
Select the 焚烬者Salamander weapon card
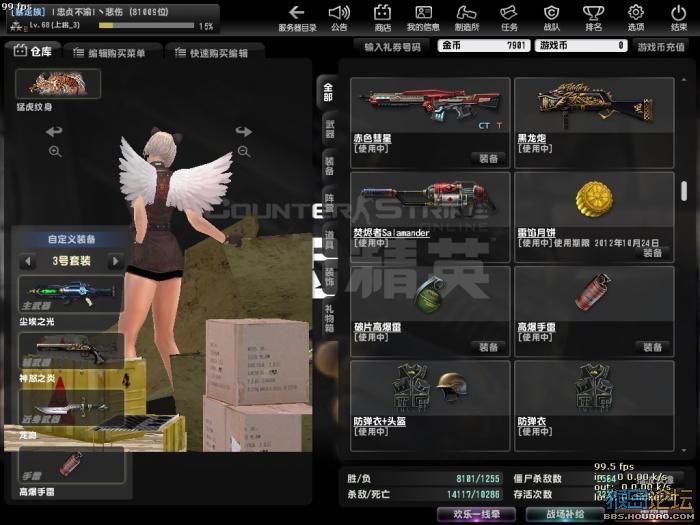[430, 217]
